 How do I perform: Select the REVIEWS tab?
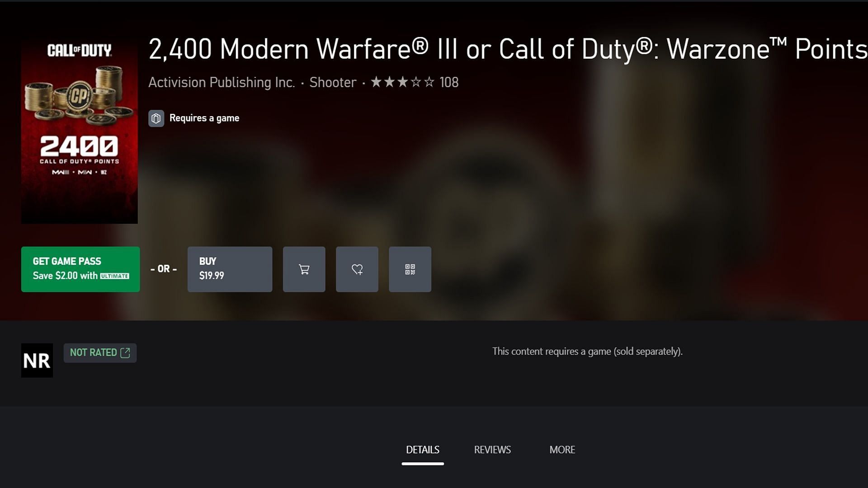[492, 450]
